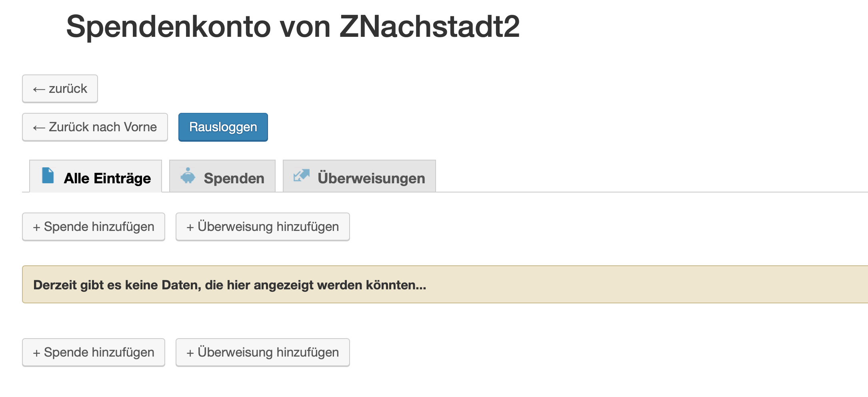Click the transfer arrows icon beside Überweisungen
Screen dimensions: 868x397
point(301,175)
